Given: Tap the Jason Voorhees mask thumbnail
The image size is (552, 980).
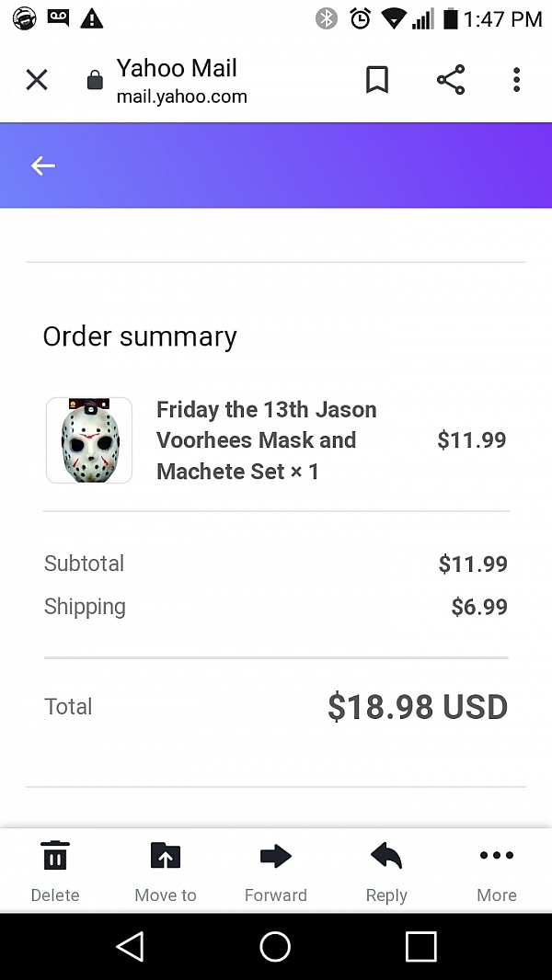Looking at the screenshot, I should click(x=89, y=440).
